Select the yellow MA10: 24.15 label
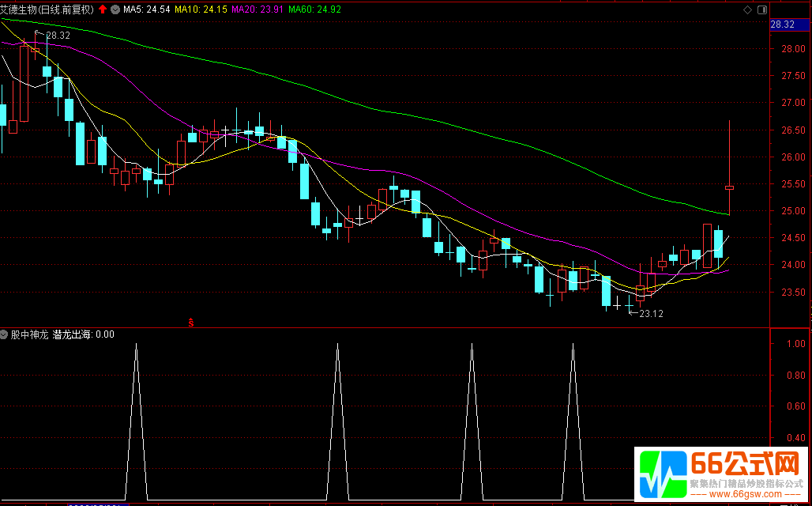The height and width of the screenshot is (506, 812). pos(201,9)
